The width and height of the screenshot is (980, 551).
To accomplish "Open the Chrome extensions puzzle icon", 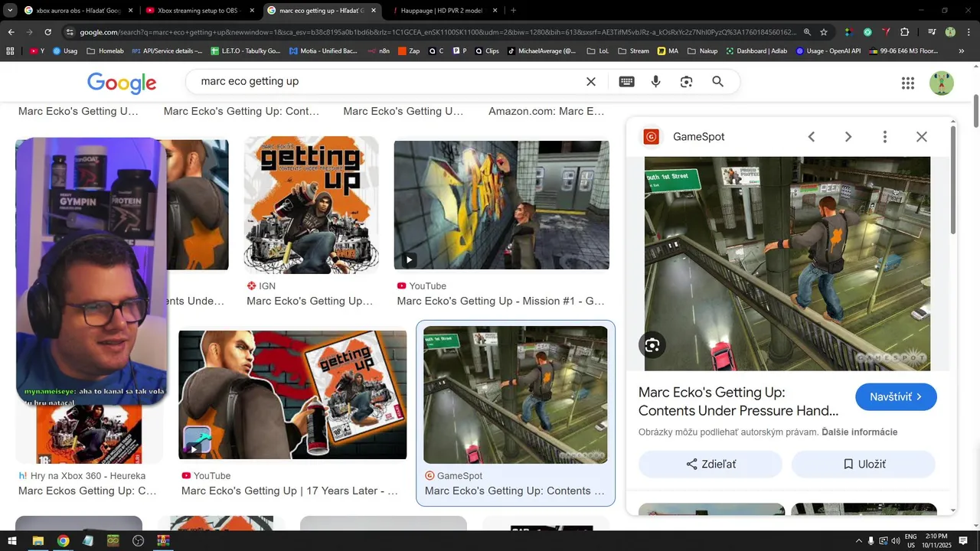I will (905, 32).
